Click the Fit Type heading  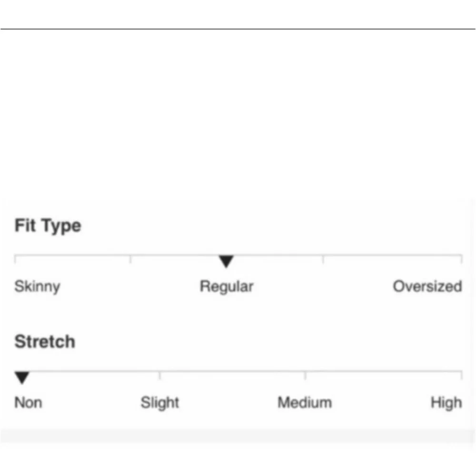[48, 226]
